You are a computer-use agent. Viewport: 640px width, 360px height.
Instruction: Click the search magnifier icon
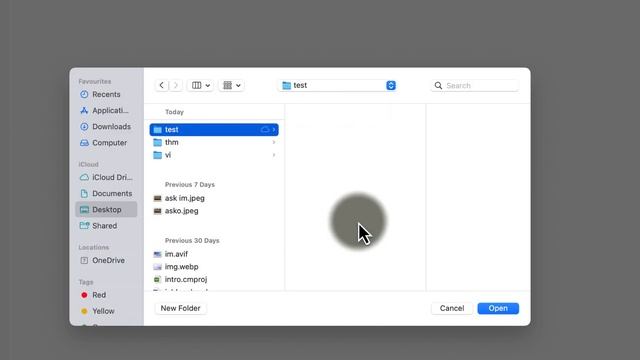438,85
